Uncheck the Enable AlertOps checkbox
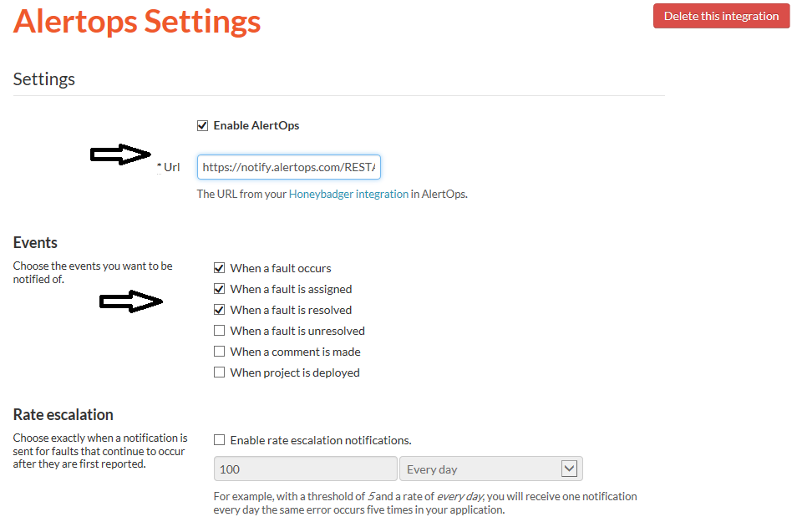This screenshot has height=532, width=797. click(x=202, y=126)
